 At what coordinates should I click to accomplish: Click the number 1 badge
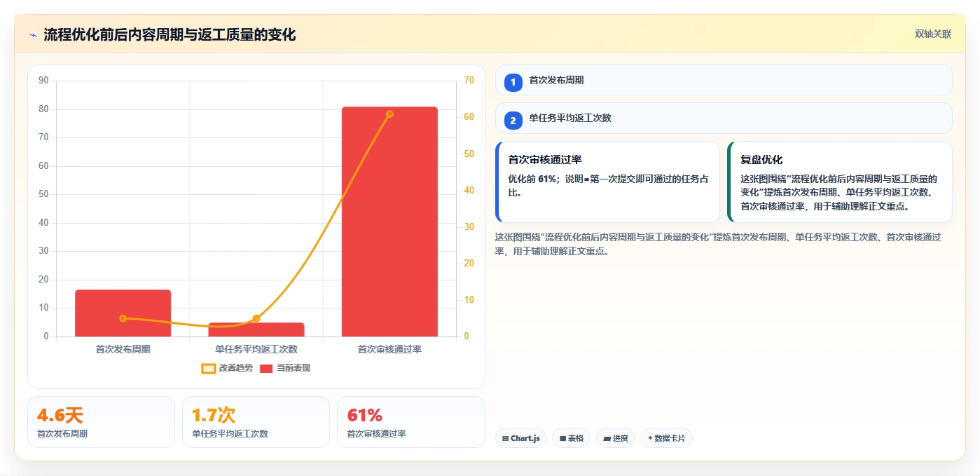(x=513, y=83)
